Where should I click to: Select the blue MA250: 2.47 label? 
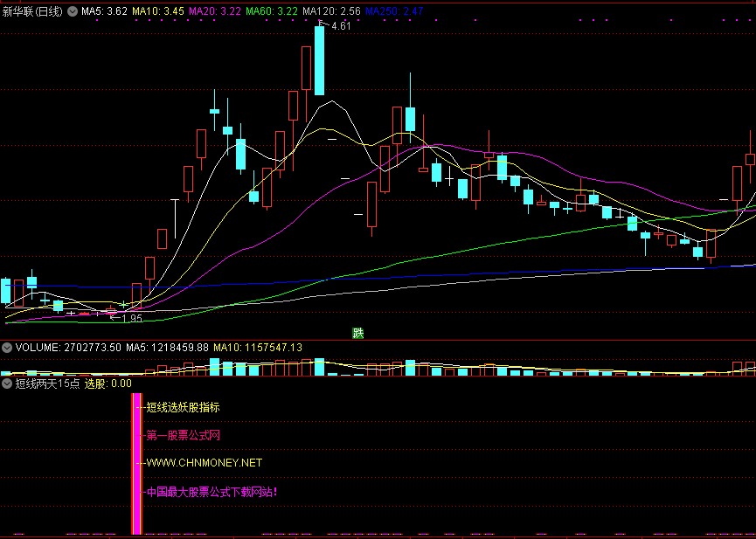click(x=394, y=11)
